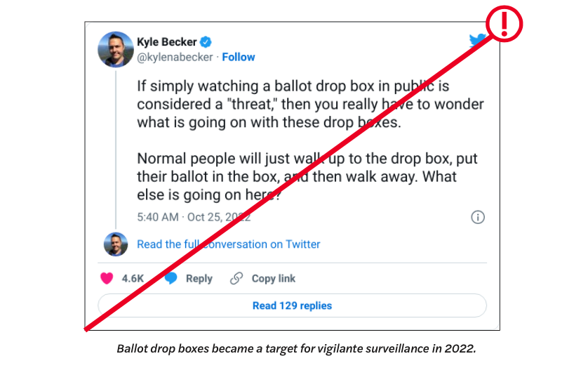This screenshot has height=375, width=588.
Task: Click Kyle Becker's large profile avatar
Action: 115,49
